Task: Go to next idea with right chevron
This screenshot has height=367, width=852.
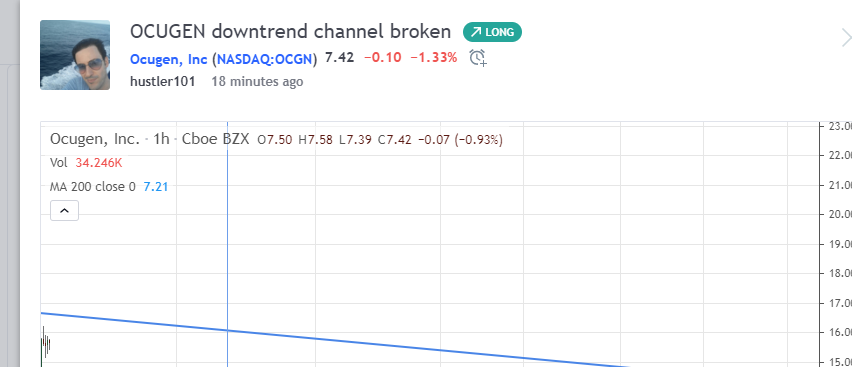Action: click(846, 38)
